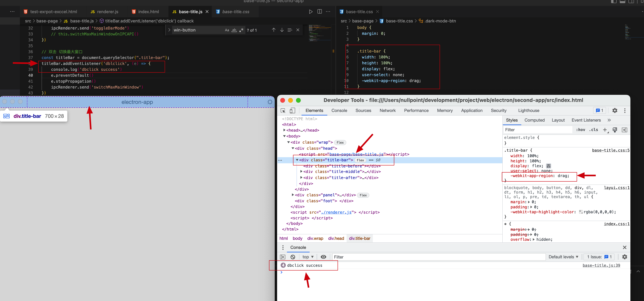Click the inspect element picker icon
This screenshot has width=644, height=301.
[283, 111]
